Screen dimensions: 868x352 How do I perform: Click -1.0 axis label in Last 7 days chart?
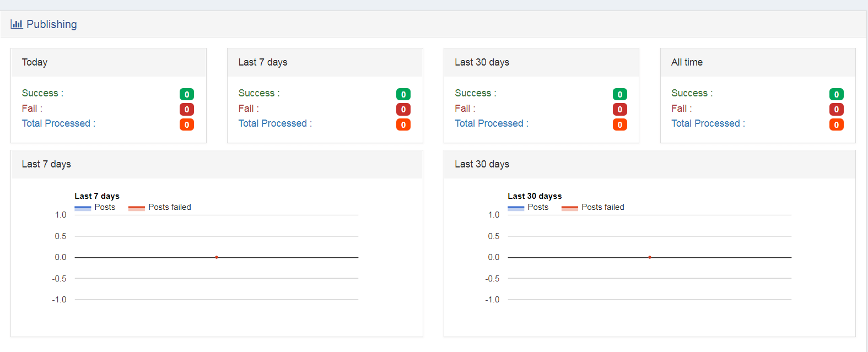[59, 300]
